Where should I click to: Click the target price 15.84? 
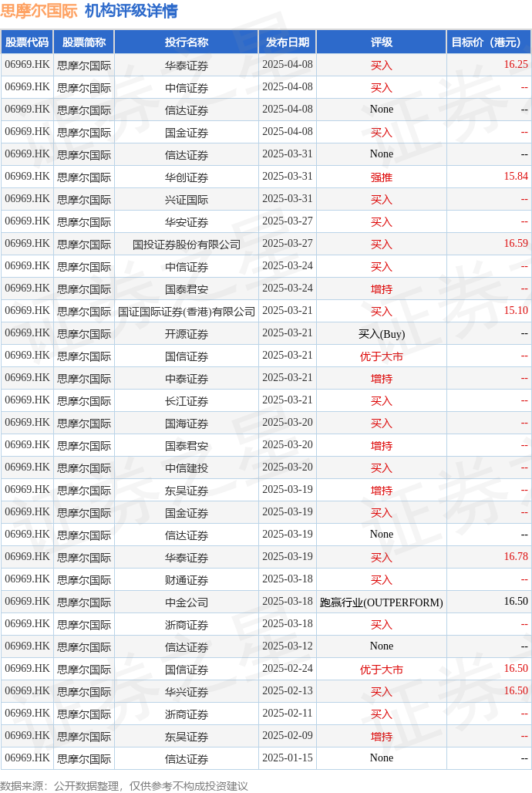[x=516, y=177]
